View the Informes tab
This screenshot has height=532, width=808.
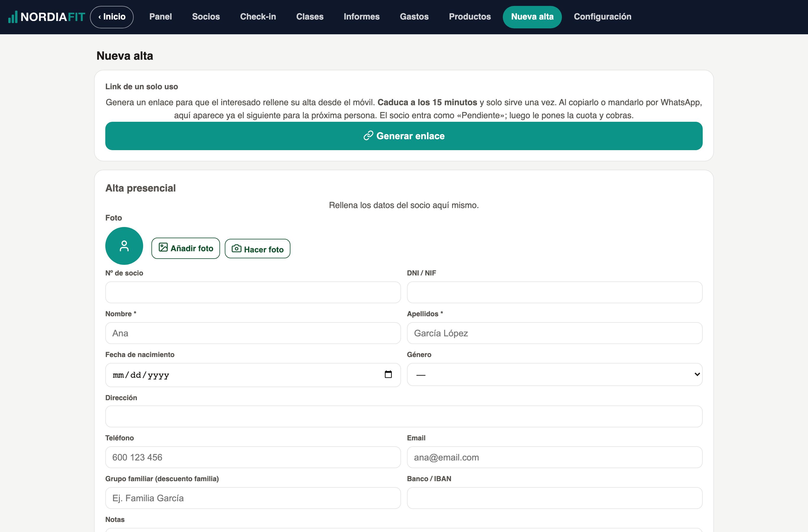click(362, 17)
